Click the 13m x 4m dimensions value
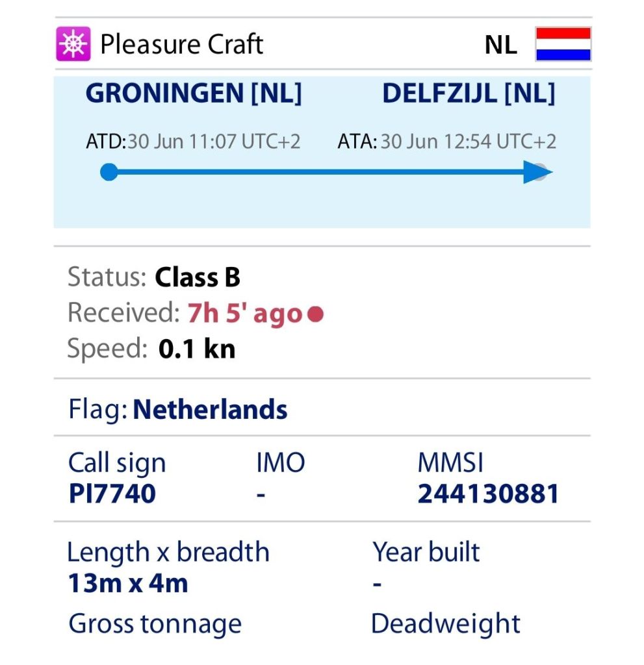 [x=128, y=583]
